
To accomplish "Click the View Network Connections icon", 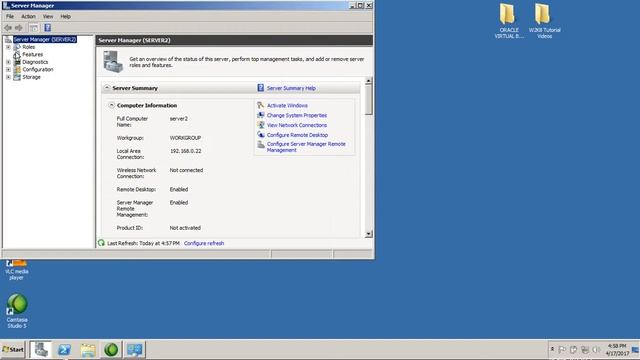I will (x=261, y=125).
